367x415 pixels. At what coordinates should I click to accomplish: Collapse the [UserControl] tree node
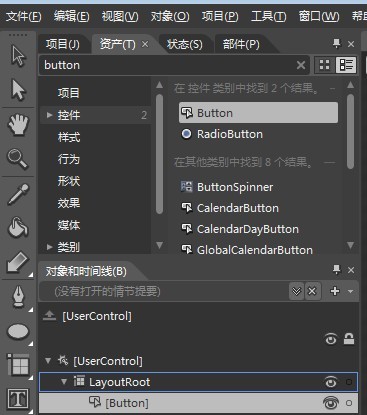coord(48,361)
